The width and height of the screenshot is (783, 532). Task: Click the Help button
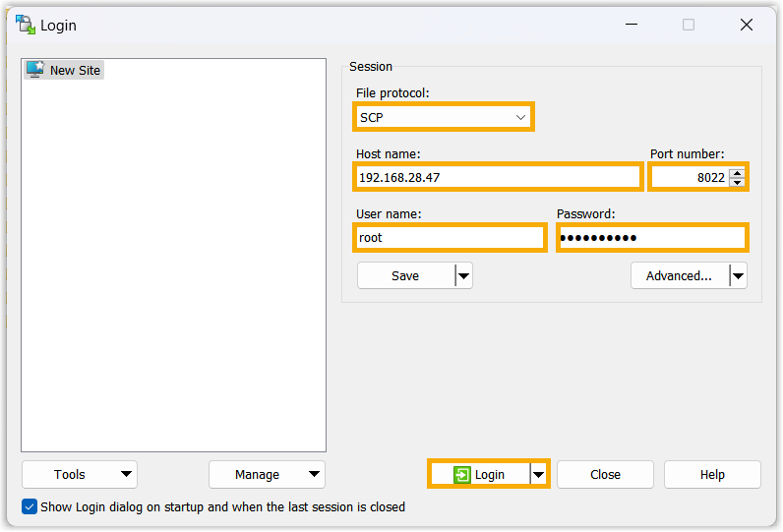(x=712, y=475)
